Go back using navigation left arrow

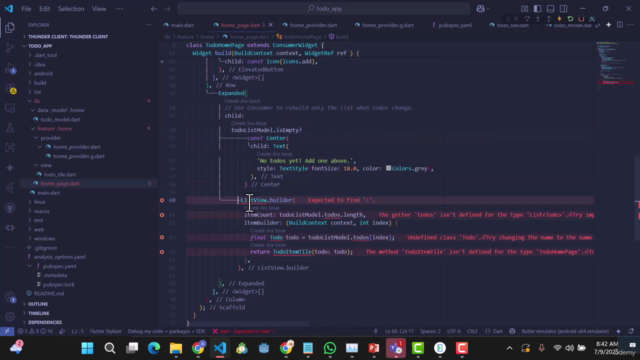[154, 9]
